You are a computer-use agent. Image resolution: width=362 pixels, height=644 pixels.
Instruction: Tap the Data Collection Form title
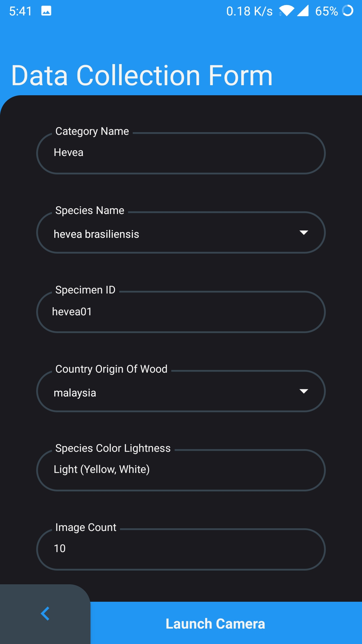point(142,75)
